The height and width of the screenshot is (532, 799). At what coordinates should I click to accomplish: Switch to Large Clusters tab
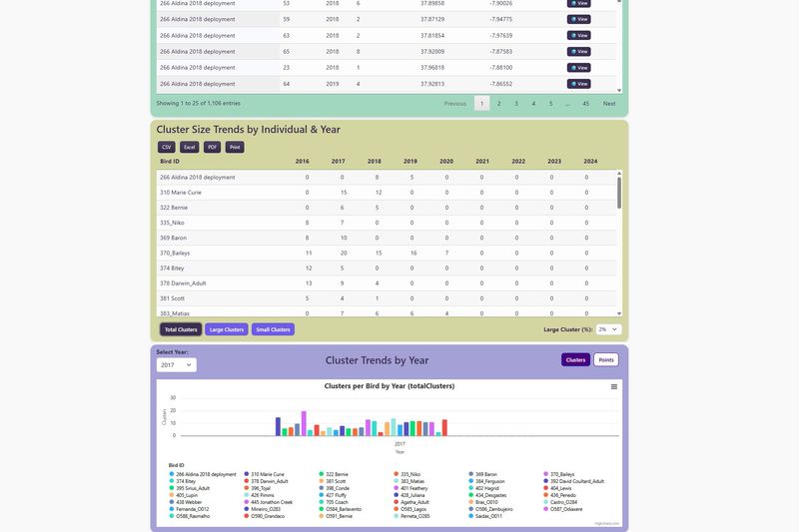(x=227, y=329)
